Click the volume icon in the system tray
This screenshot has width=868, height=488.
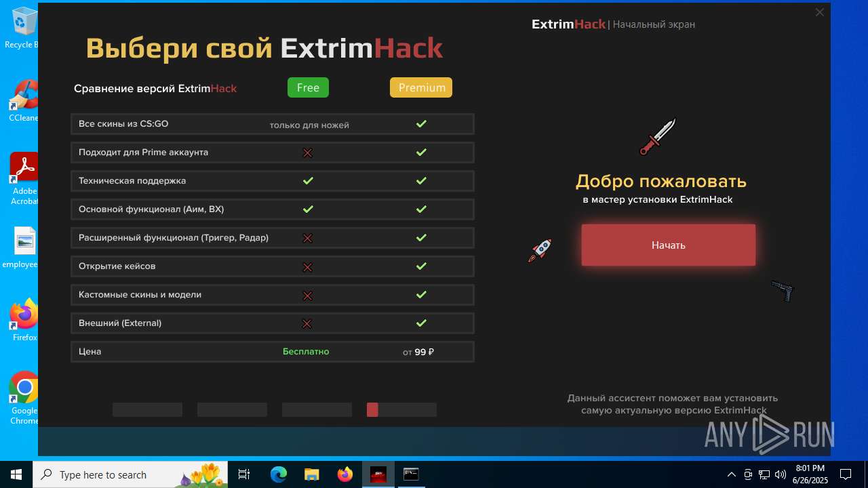780,474
